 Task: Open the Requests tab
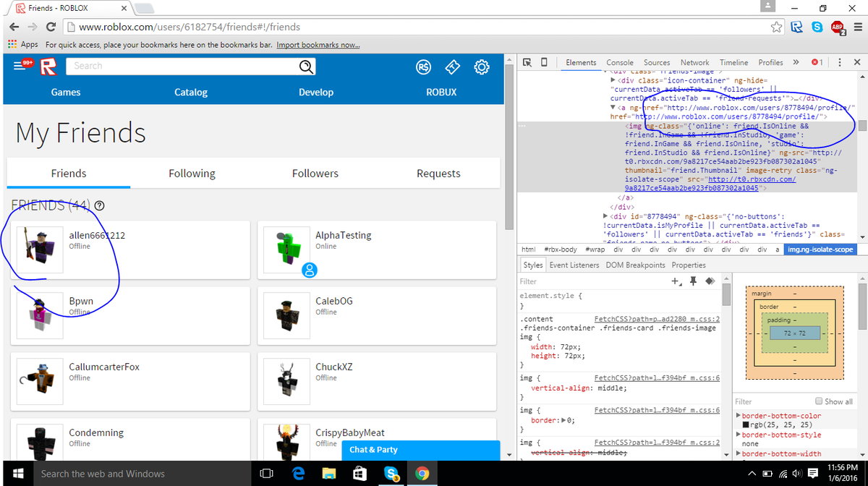tap(438, 174)
